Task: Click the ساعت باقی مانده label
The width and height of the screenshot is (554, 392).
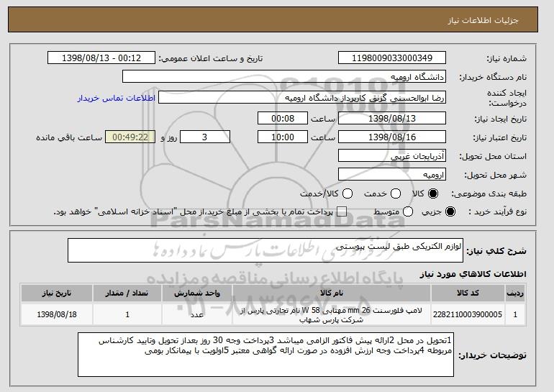Action: [69, 137]
